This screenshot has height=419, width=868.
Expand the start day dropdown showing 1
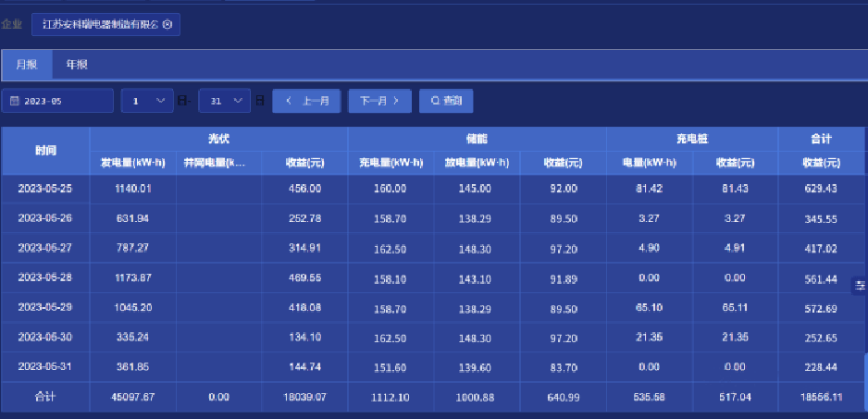click(147, 102)
